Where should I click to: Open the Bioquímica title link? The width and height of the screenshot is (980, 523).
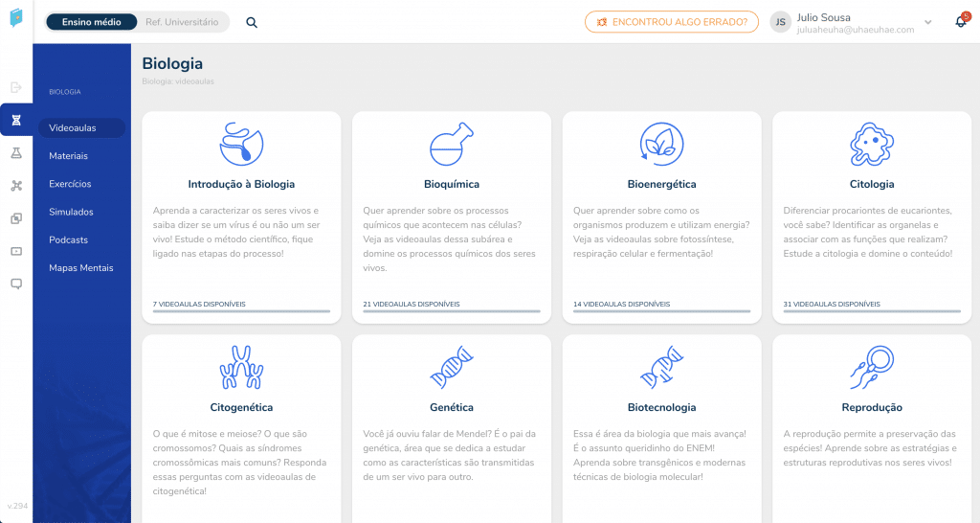coord(452,184)
